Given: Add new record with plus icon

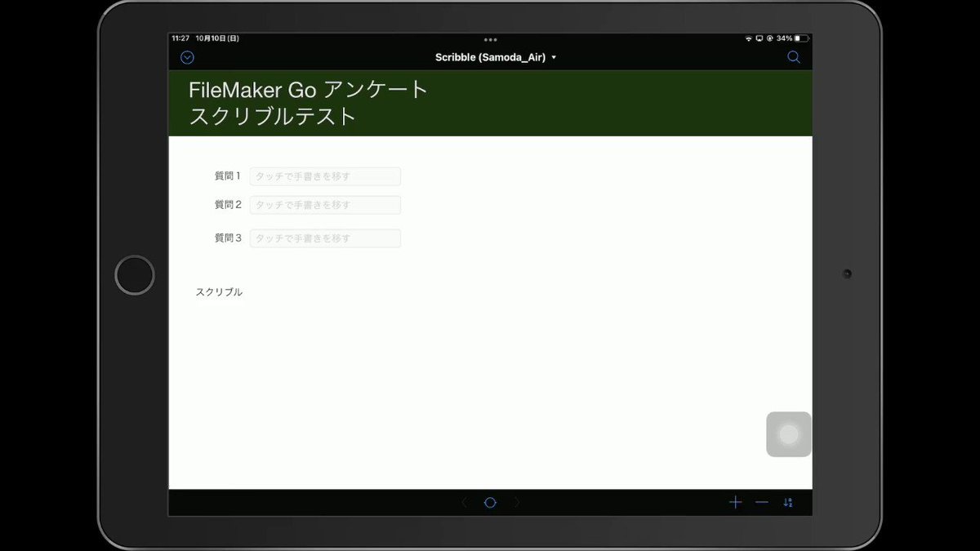Looking at the screenshot, I should (735, 503).
